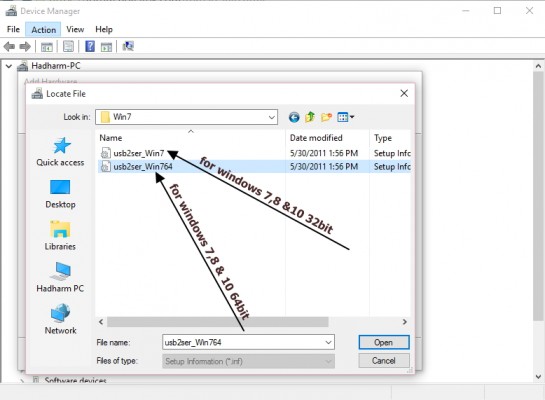Click the action pane toolbar icon
Viewport: 545px width, 400px height.
point(106,47)
